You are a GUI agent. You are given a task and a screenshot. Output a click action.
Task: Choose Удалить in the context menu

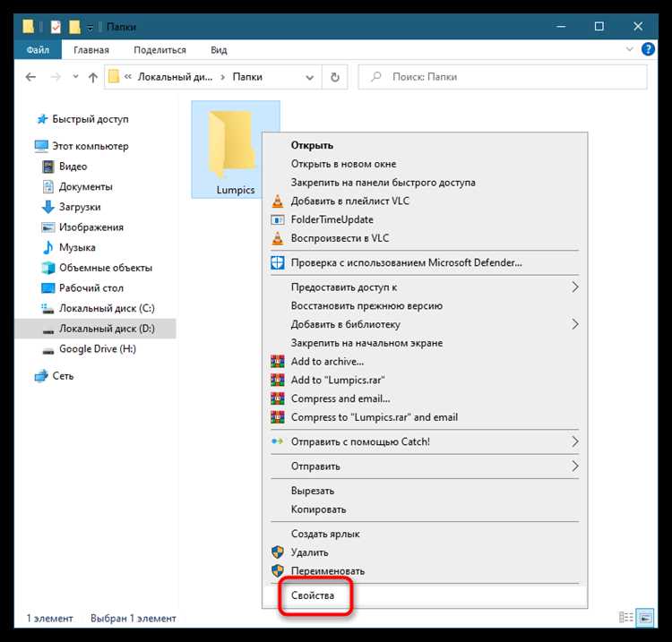pos(425,552)
